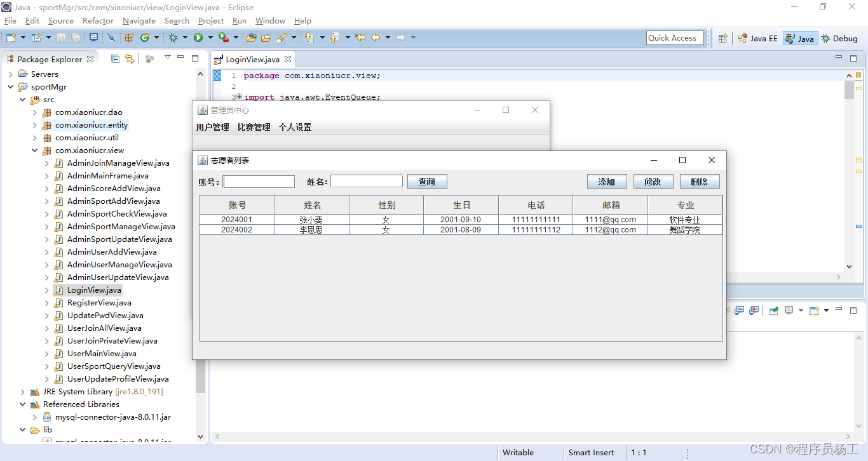The width and height of the screenshot is (868, 461).
Task: Expand the Referenced Libraries node arrow
Action: 22,404
